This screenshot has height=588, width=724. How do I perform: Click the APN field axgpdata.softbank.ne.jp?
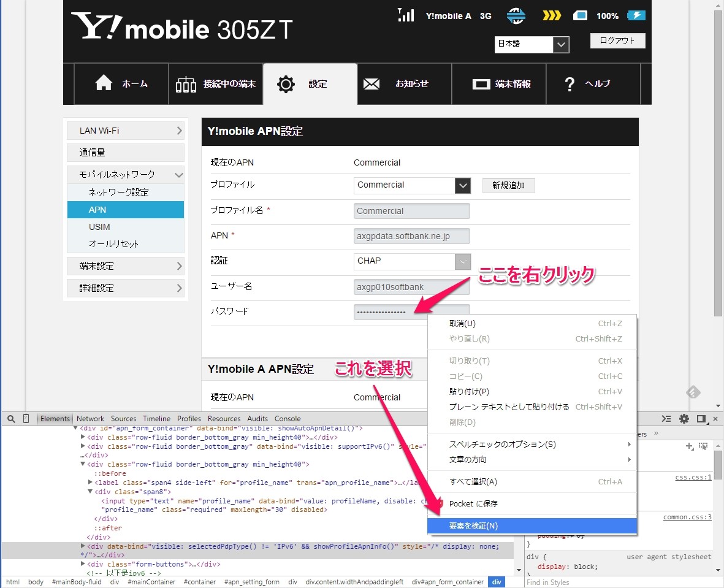click(x=412, y=236)
